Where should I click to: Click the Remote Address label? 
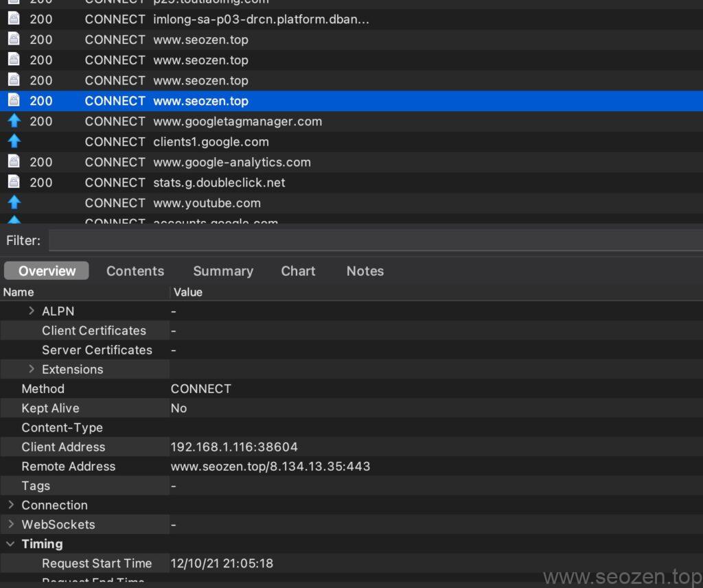click(68, 466)
